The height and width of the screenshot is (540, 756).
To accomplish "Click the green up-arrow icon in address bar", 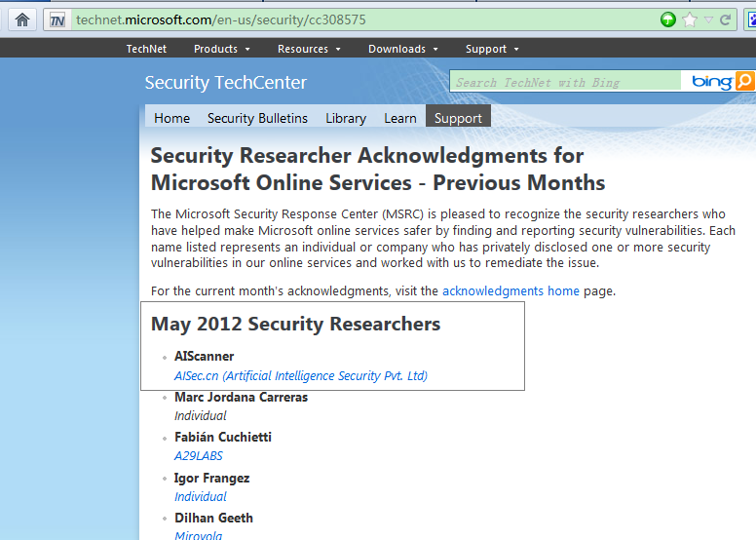I will [x=668, y=19].
